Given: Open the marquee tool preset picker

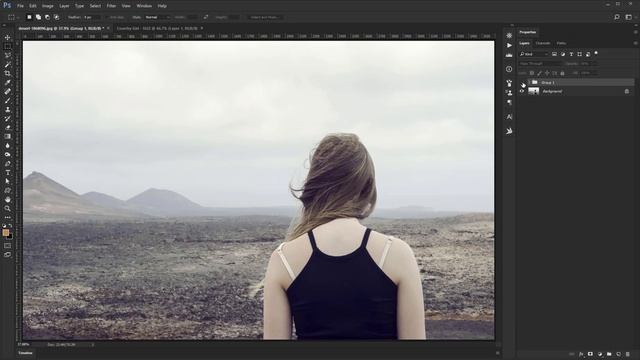Looking at the screenshot, I should point(13,17).
